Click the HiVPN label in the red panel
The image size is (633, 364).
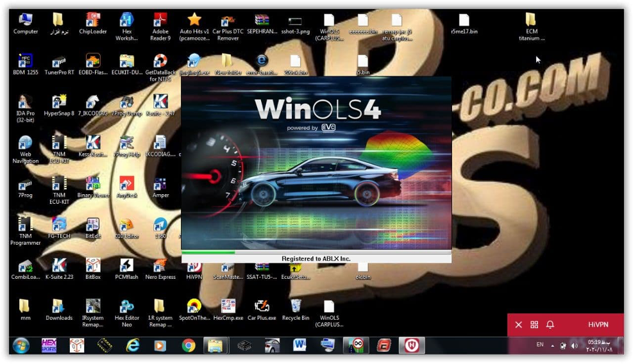(x=598, y=325)
